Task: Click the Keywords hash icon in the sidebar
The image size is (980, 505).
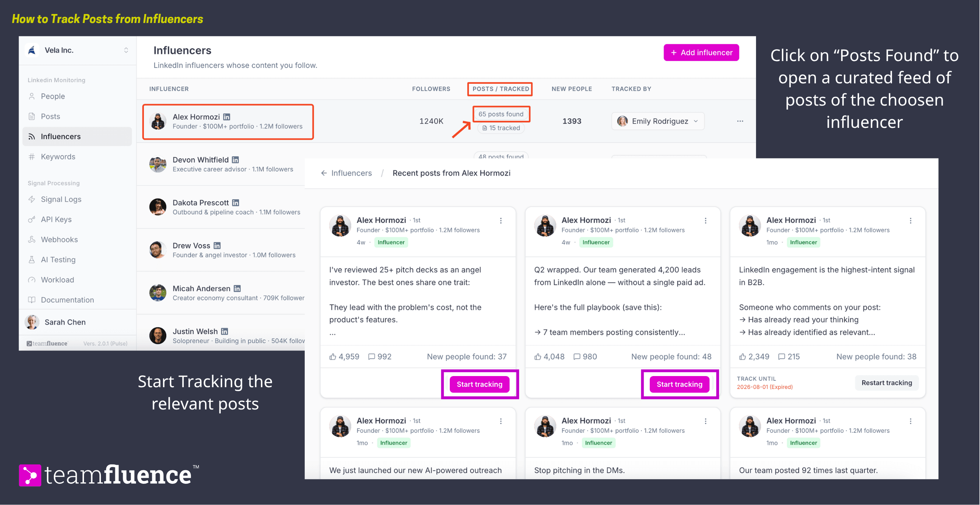Action: pos(32,157)
